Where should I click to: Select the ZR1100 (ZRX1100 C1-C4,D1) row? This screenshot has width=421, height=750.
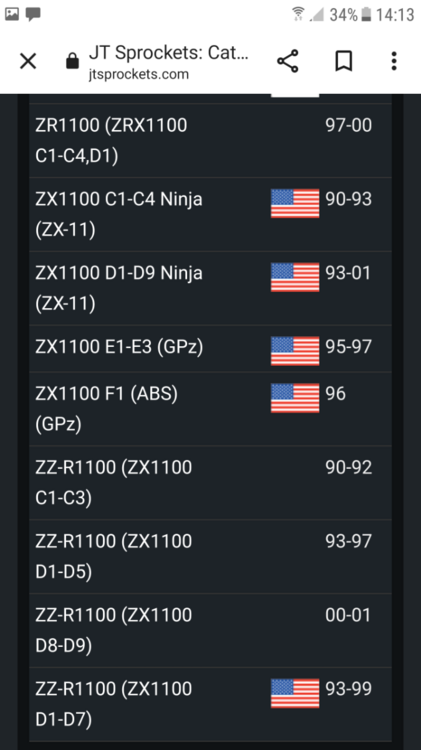(210, 141)
